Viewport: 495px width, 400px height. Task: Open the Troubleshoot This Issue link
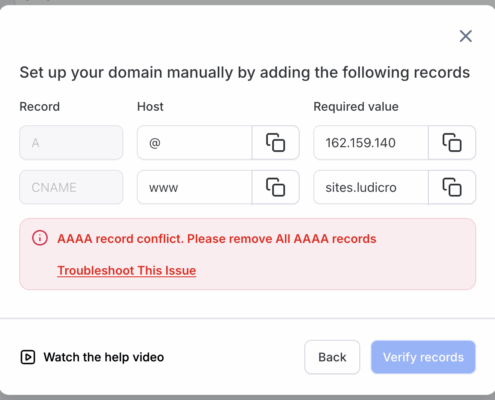127,270
